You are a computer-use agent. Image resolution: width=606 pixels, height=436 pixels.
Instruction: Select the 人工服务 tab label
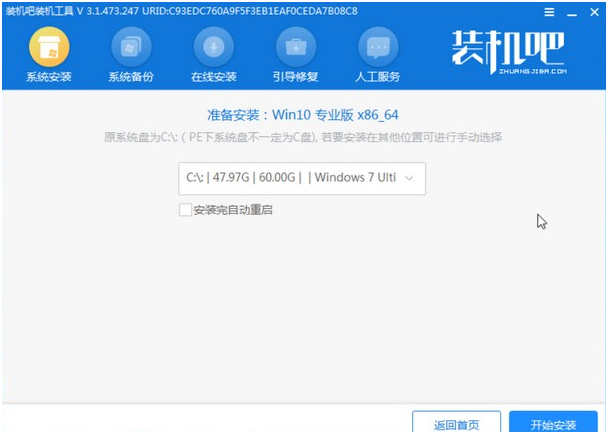pyautogui.click(x=377, y=77)
